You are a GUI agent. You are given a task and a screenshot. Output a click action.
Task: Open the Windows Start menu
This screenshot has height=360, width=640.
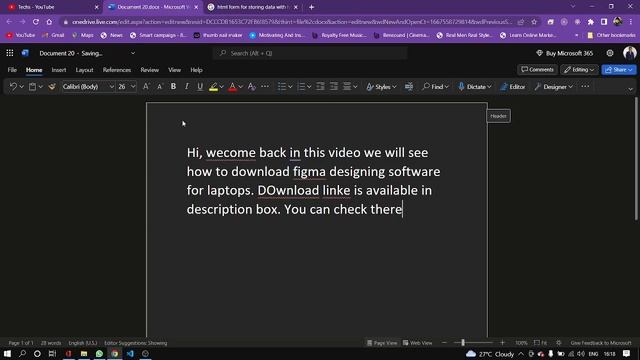click(x=7, y=353)
